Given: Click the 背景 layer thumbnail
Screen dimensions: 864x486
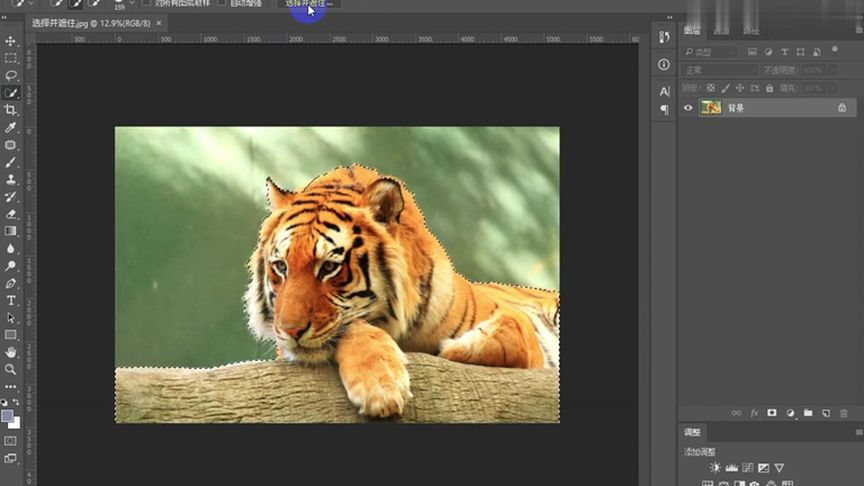Looking at the screenshot, I should pyautogui.click(x=711, y=108).
